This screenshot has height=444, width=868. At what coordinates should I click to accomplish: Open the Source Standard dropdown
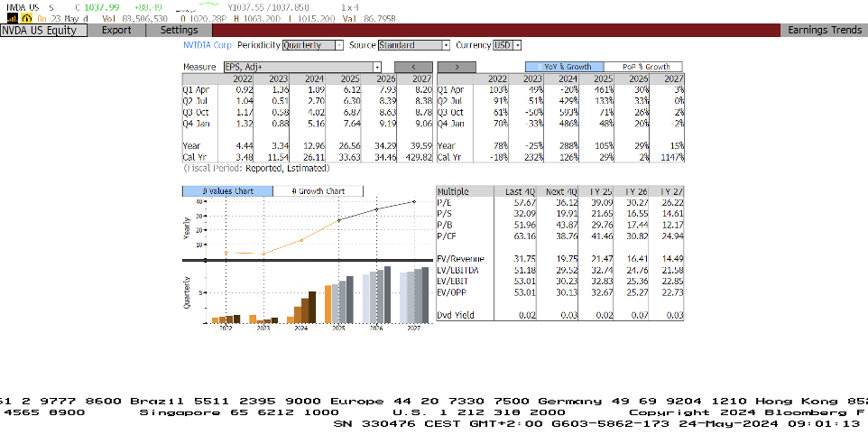coord(415,45)
